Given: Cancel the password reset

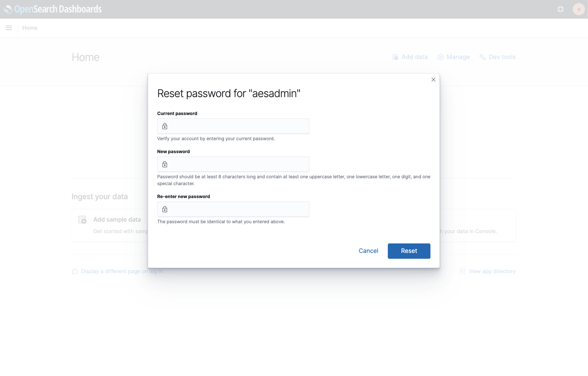Looking at the screenshot, I should tap(368, 251).
